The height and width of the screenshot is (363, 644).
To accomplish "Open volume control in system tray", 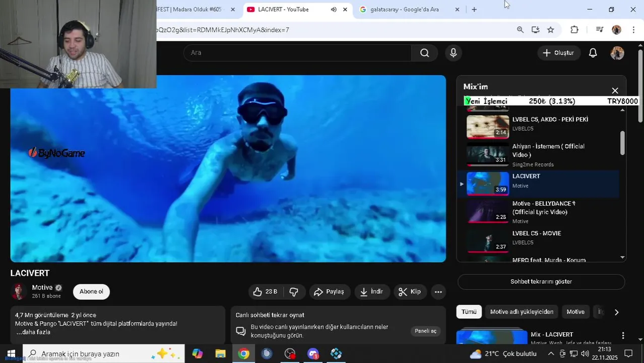I will pyautogui.click(x=585, y=354).
